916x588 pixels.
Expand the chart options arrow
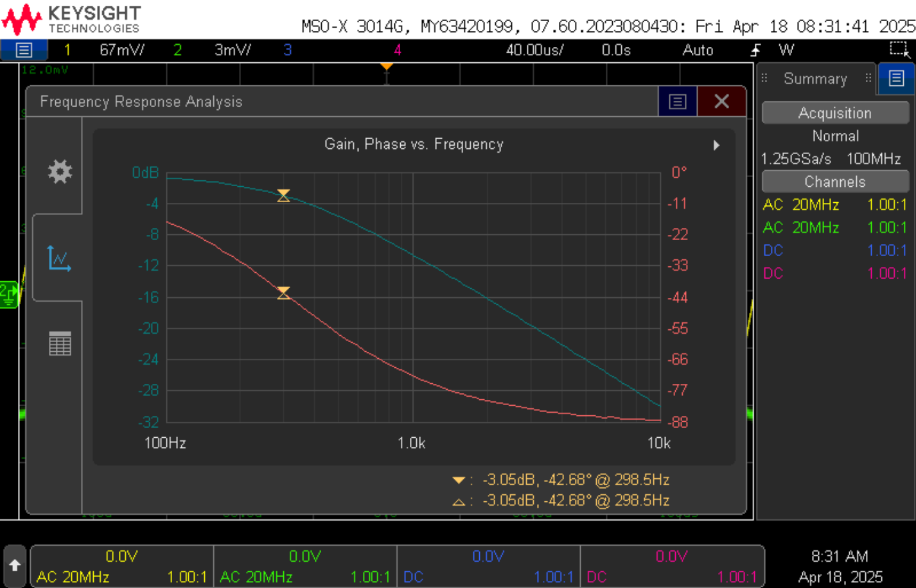point(716,145)
